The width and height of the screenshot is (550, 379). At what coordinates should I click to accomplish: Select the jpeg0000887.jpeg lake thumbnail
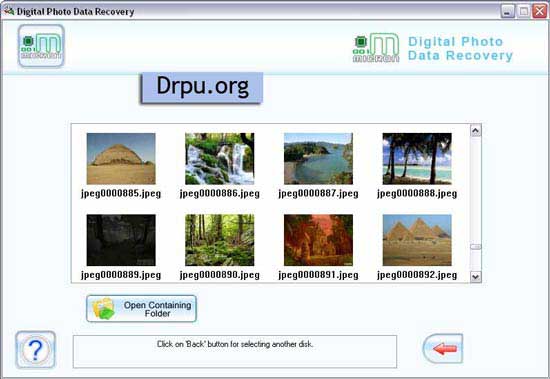pos(318,159)
